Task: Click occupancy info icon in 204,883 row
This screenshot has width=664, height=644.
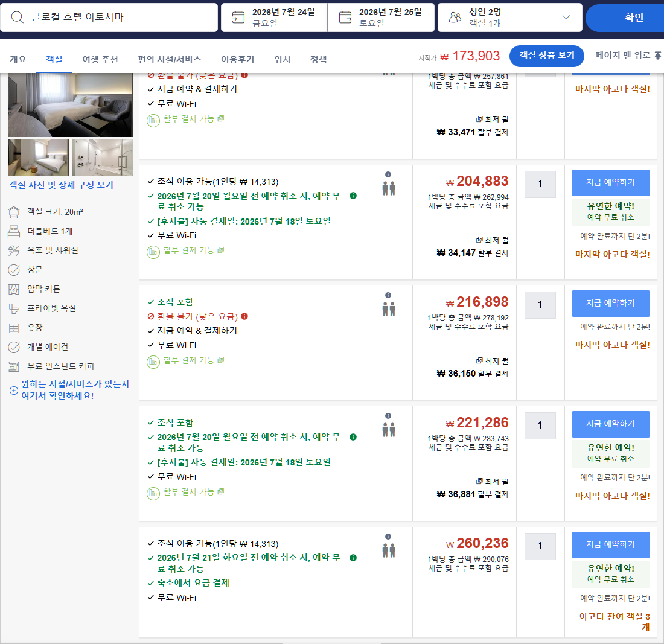Action: [388, 174]
